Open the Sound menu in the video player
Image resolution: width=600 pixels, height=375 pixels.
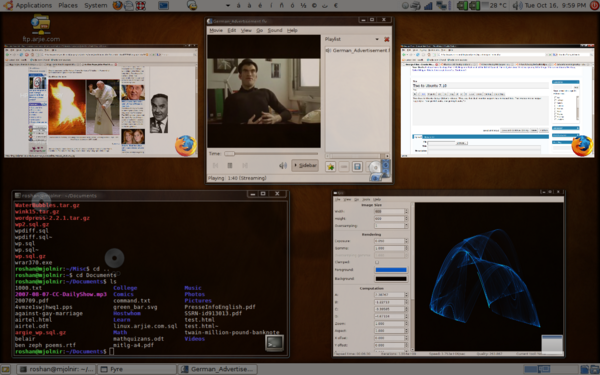click(275, 30)
